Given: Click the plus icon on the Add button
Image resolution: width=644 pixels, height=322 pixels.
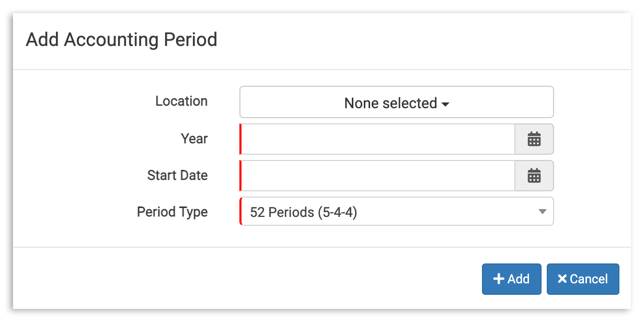Looking at the screenshot, I should tap(499, 279).
